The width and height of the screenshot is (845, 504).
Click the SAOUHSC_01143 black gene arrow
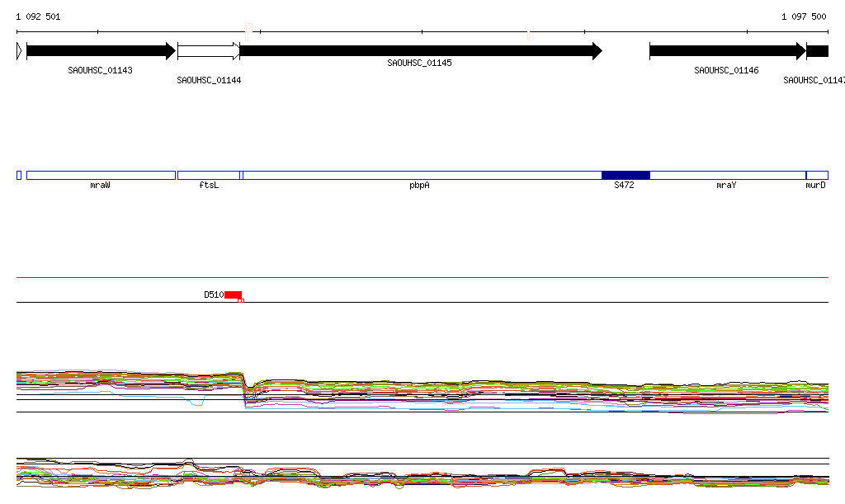(100, 51)
